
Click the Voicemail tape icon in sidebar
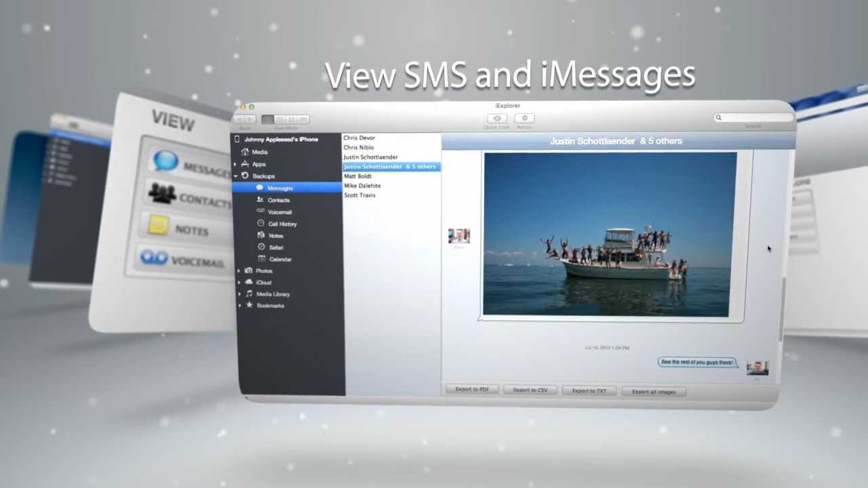(x=260, y=211)
